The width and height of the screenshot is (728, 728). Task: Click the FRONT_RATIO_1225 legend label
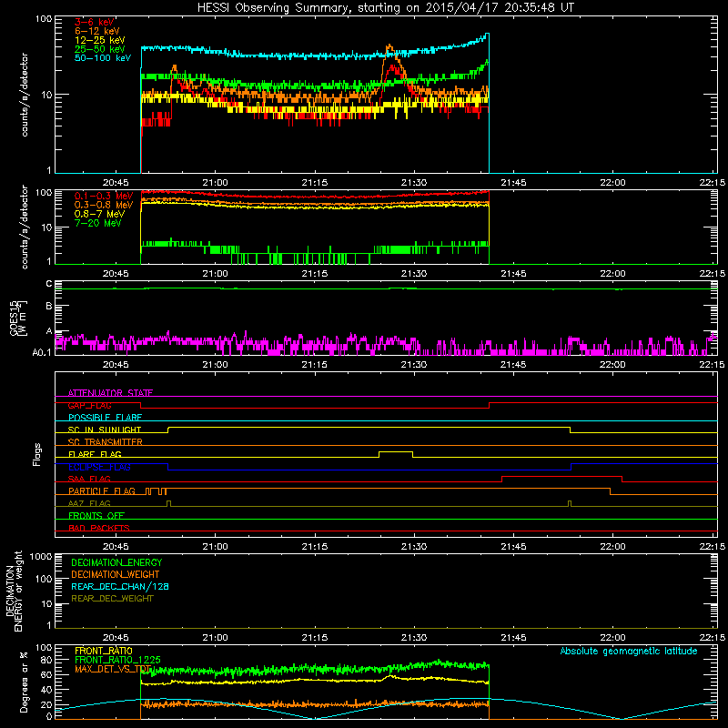(117, 660)
